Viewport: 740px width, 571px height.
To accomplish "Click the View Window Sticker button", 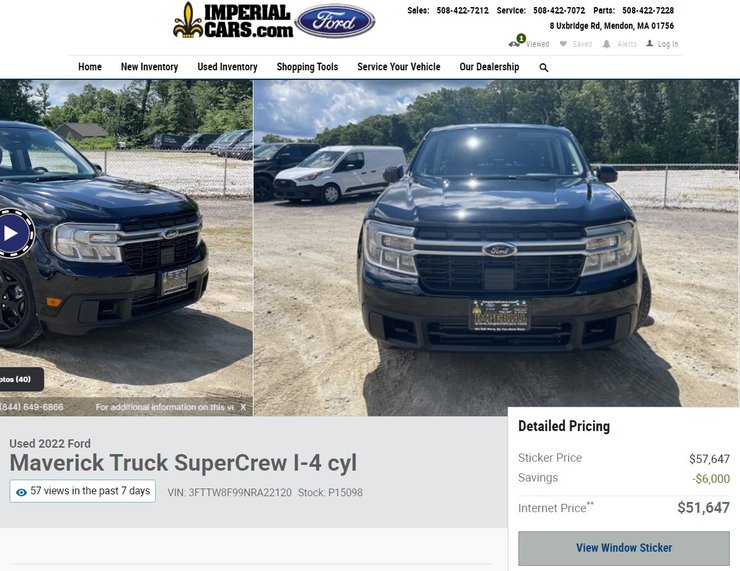I will click(x=624, y=548).
